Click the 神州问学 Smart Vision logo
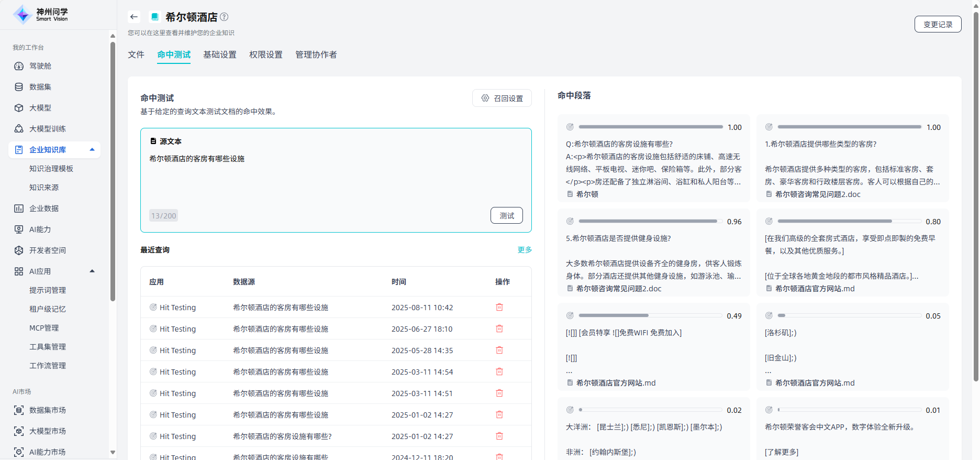The image size is (980, 460). (41, 15)
